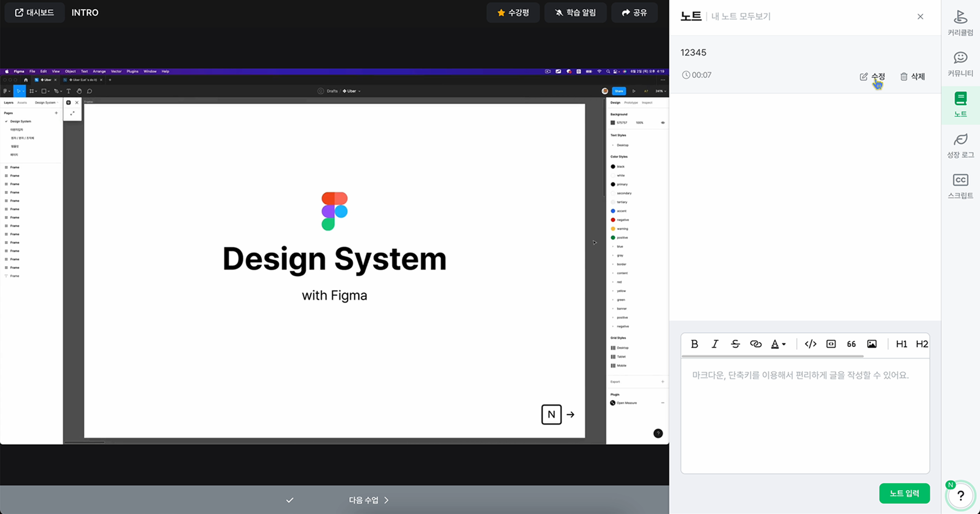Switch to the Assets tab in Figma
This screenshot has height=514, width=980.
(22, 102)
